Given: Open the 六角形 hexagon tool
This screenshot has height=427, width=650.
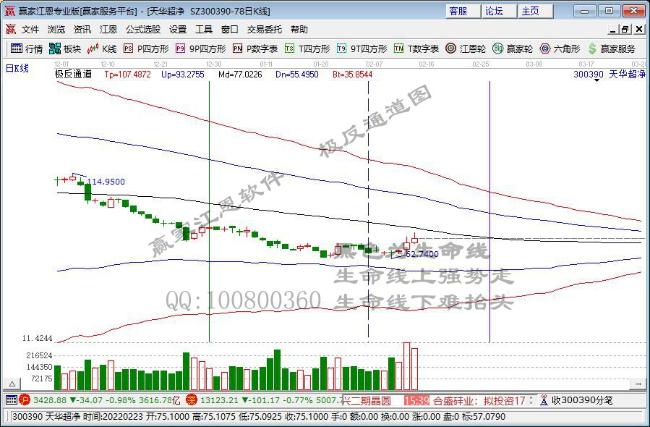Looking at the screenshot, I should 560,49.
